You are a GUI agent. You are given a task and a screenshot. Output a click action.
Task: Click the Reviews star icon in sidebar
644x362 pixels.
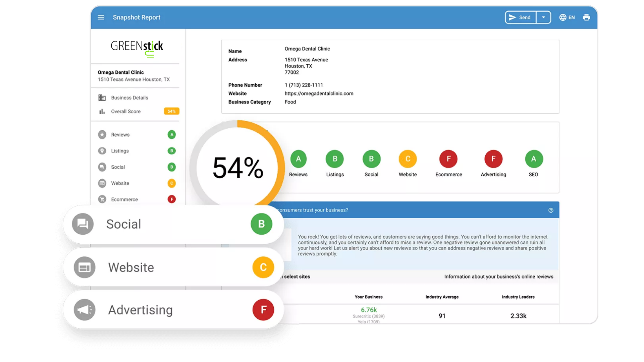click(x=102, y=134)
